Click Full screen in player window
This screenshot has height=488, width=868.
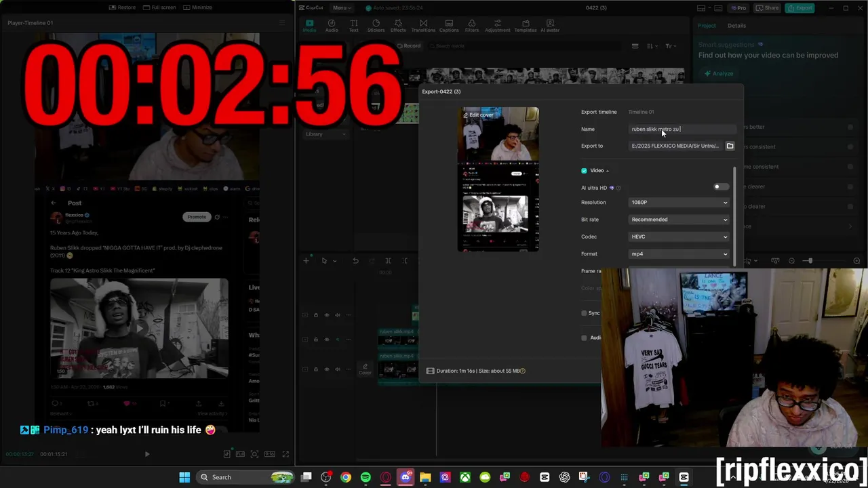pos(160,7)
